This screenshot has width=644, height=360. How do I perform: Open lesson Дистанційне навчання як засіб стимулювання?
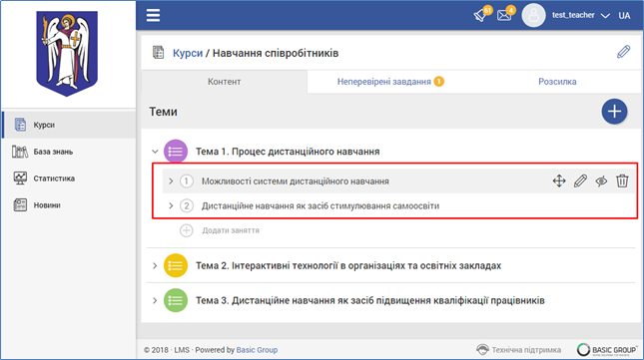[320, 205]
